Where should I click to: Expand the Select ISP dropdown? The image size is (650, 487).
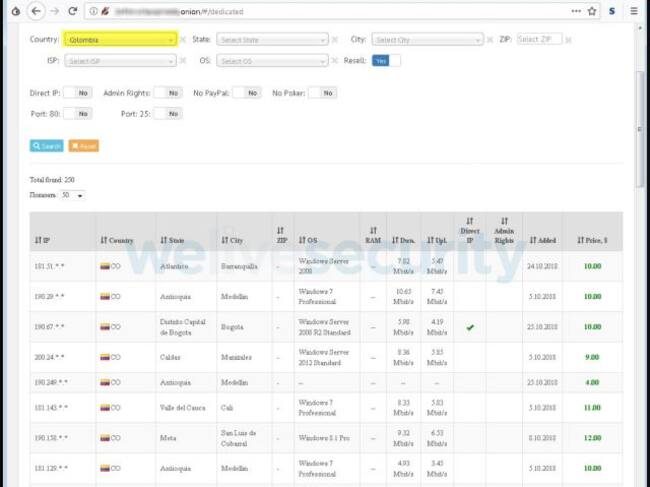119,61
